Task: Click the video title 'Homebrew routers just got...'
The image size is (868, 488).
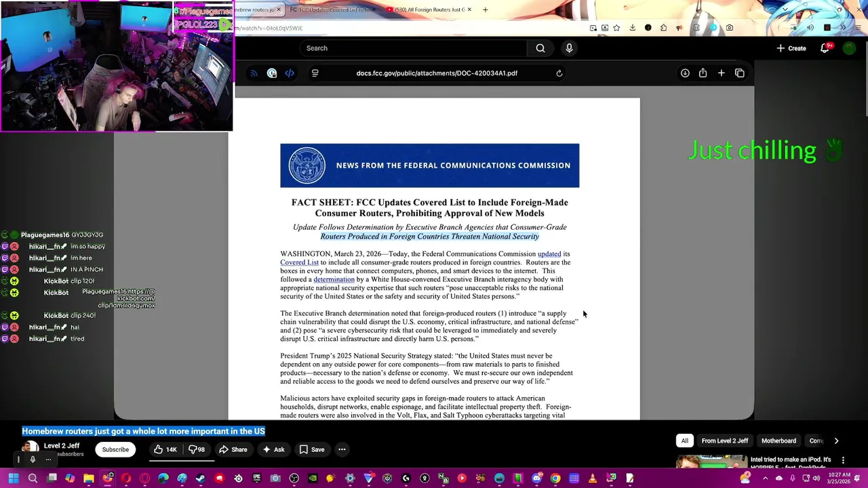Action: tap(143, 431)
